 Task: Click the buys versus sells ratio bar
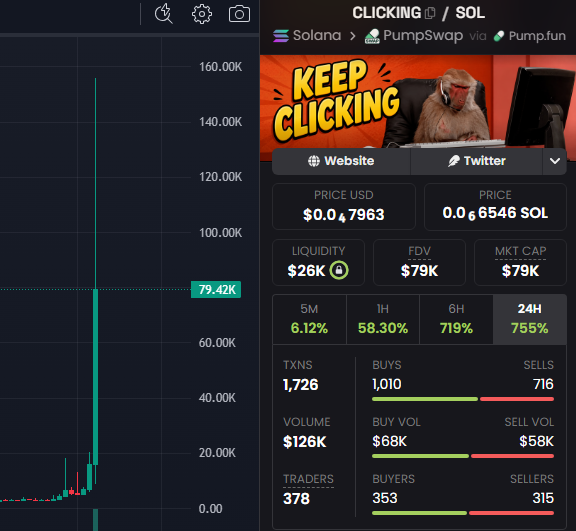pyautogui.click(x=463, y=399)
